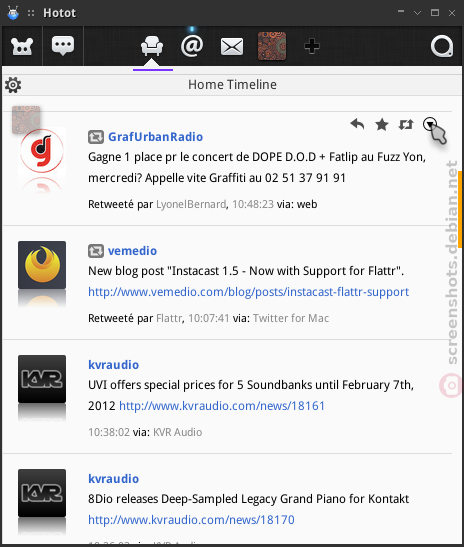The width and height of the screenshot is (464, 547).
Task: Open the search magnifier icon
Action: tap(442, 46)
